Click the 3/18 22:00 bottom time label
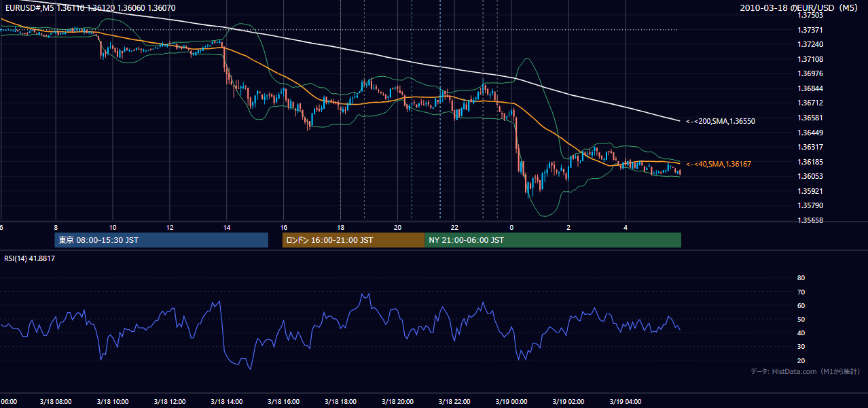The height and width of the screenshot is (408, 868). (455, 401)
